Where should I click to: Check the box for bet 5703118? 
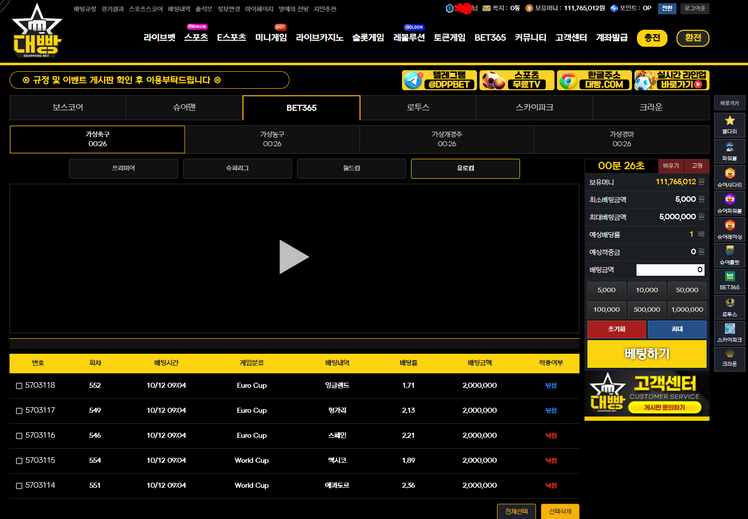pos(19,385)
